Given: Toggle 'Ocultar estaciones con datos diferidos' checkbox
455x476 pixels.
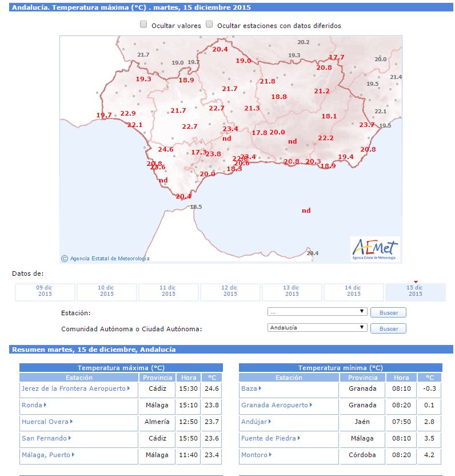Looking at the screenshot, I should pyautogui.click(x=209, y=25).
